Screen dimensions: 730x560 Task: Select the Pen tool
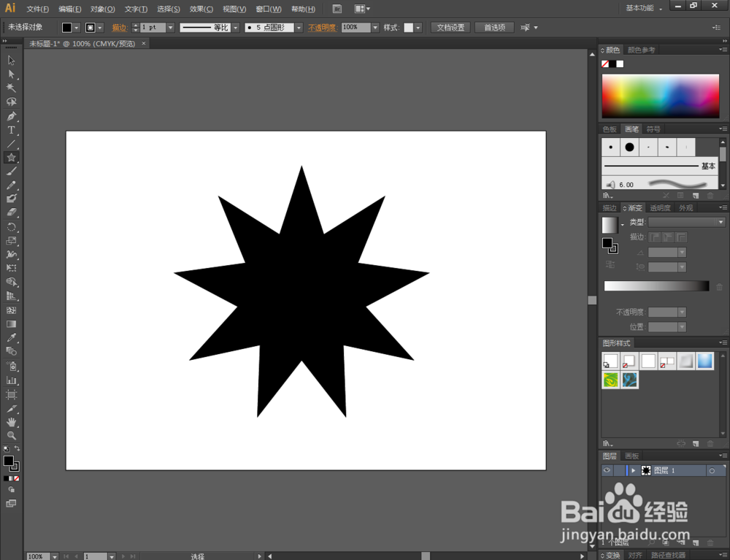(x=11, y=116)
